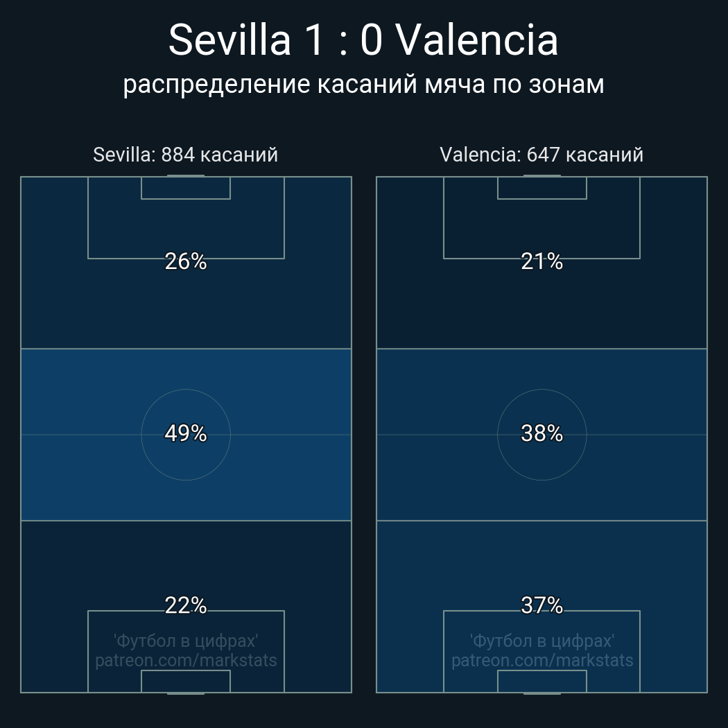728x728 pixels.
Task: Click Valencia's 38% midfield zone value
Action: [541, 433]
